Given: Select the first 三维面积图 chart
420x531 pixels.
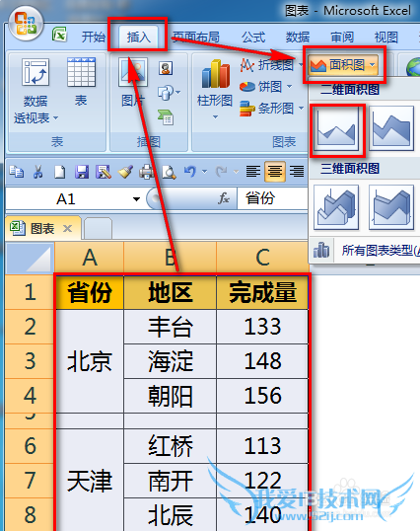Looking at the screenshot, I should tap(336, 207).
